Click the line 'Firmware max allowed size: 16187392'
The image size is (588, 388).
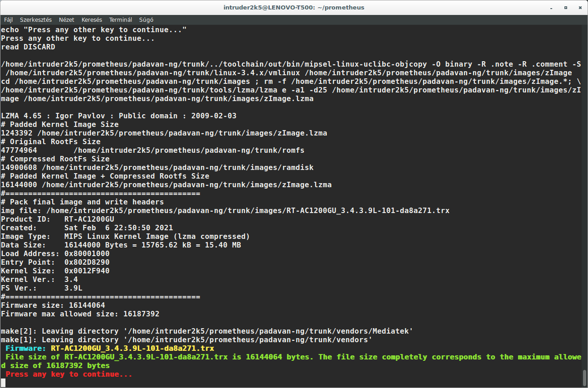(x=80, y=314)
